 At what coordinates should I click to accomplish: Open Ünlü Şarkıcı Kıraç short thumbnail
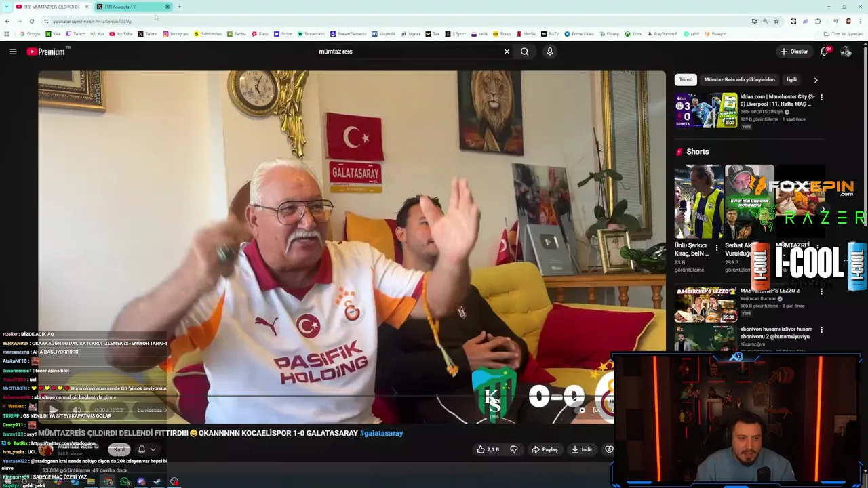(698, 202)
